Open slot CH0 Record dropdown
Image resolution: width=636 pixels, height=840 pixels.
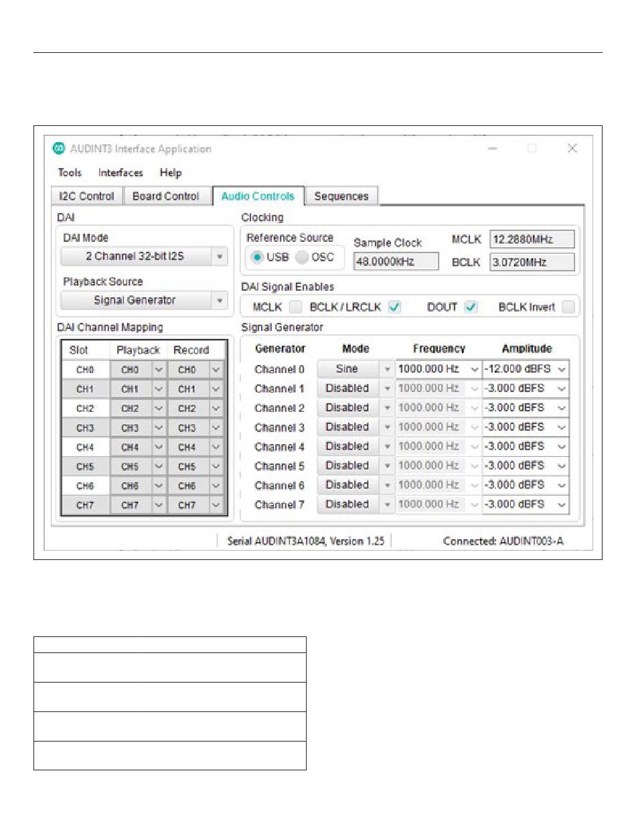(216, 370)
